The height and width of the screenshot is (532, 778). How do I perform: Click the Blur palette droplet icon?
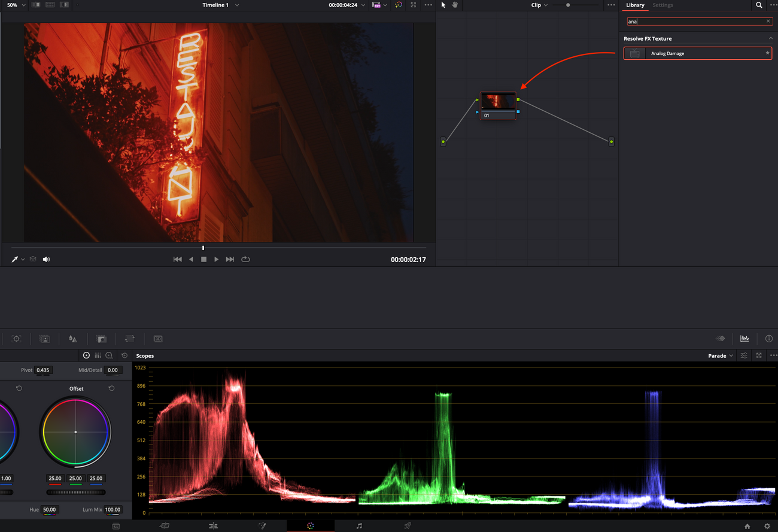[x=72, y=339]
